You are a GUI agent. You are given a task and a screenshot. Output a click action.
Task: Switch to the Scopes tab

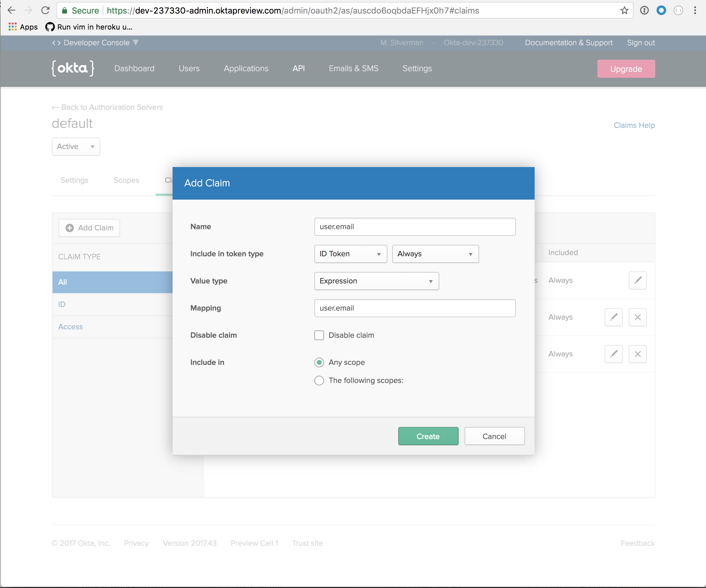(x=126, y=180)
